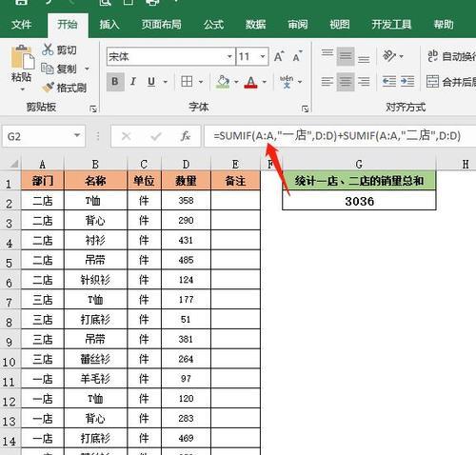Expand the copy options arrow
Viewport: 476px width, 455px height.
(x=87, y=69)
